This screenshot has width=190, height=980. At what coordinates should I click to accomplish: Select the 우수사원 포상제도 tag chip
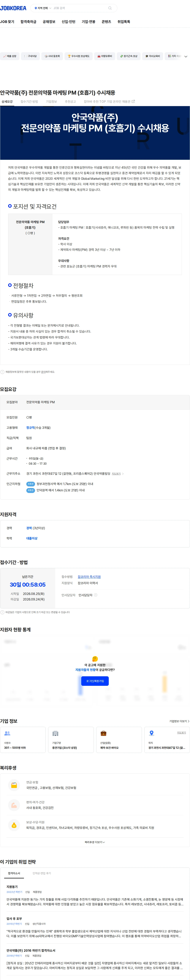(79, 56)
